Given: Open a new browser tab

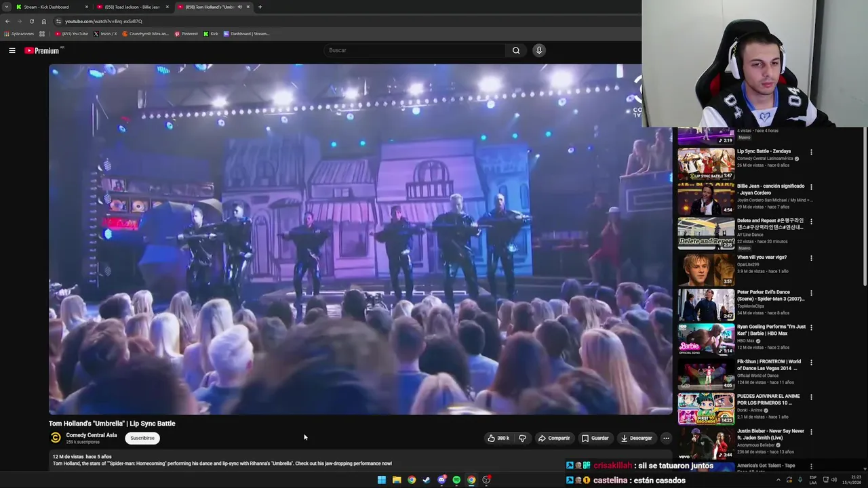Looking at the screenshot, I should (x=260, y=7).
